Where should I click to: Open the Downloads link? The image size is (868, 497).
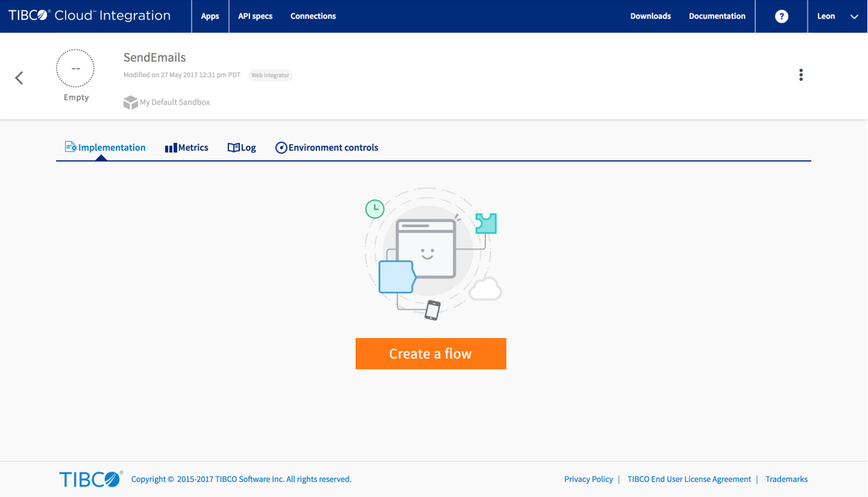(x=650, y=16)
